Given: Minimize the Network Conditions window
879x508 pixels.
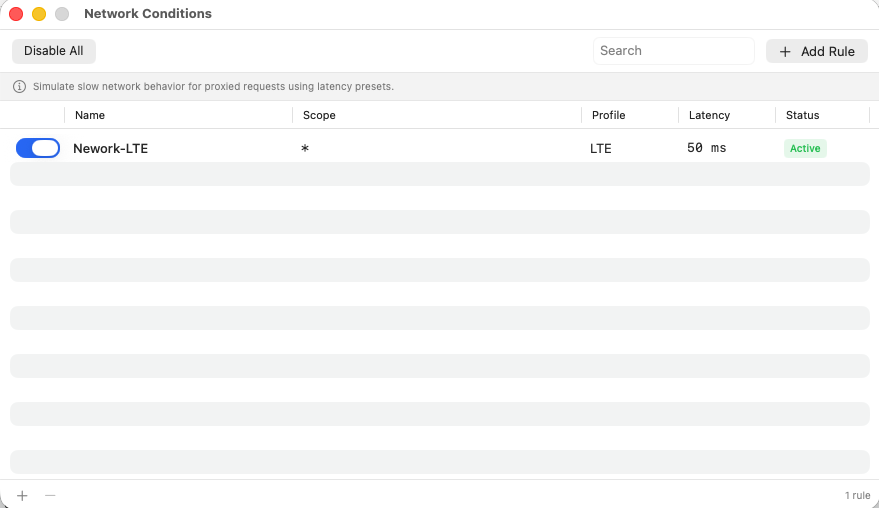Looking at the screenshot, I should coord(39,14).
